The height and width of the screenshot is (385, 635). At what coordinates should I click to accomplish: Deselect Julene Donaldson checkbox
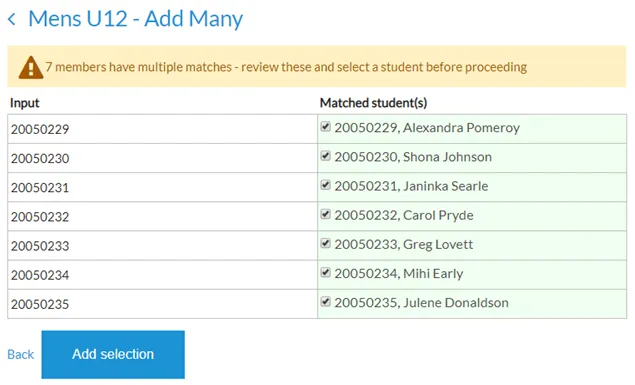pyautogui.click(x=326, y=302)
